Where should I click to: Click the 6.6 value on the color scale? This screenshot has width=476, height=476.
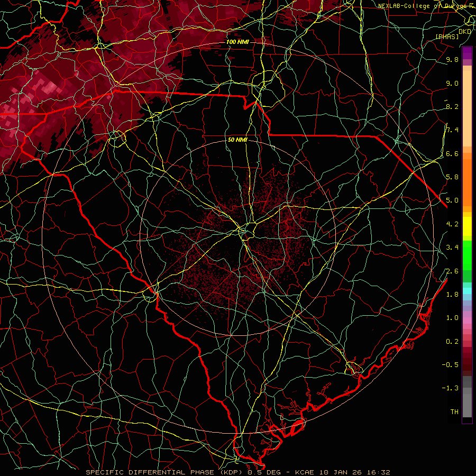point(452,153)
